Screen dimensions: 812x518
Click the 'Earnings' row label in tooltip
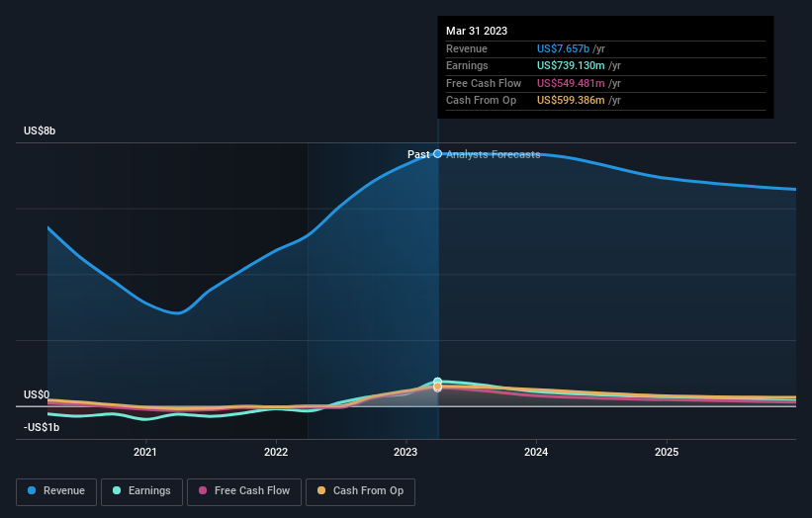tap(467, 65)
